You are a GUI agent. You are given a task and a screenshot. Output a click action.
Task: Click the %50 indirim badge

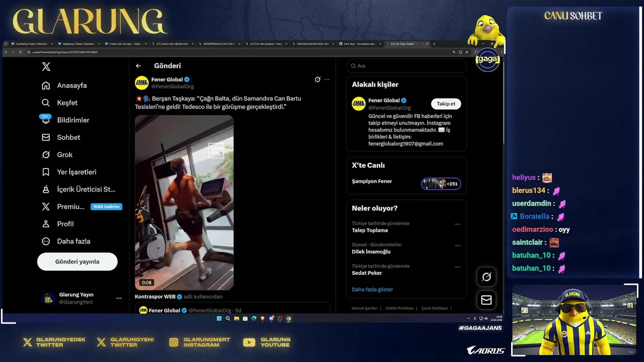pyautogui.click(x=106, y=207)
